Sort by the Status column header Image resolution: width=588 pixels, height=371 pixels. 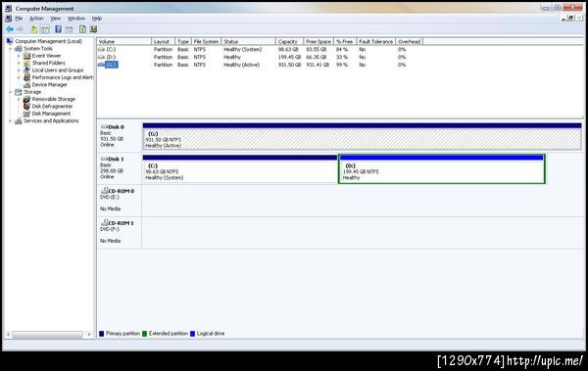pyautogui.click(x=248, y=41)
